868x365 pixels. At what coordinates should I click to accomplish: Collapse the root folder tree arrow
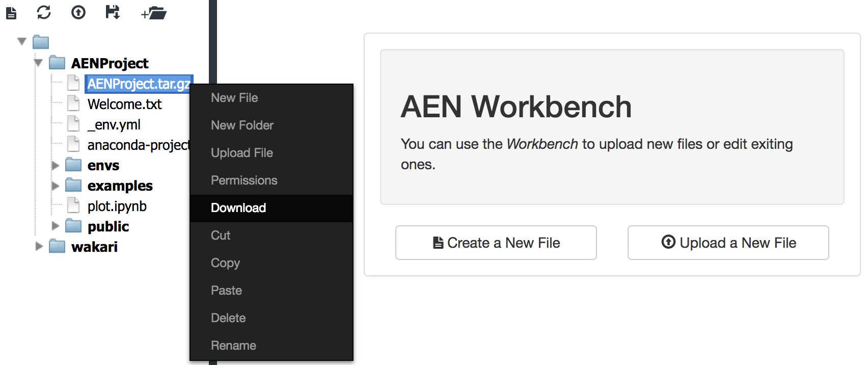point(22,41)
